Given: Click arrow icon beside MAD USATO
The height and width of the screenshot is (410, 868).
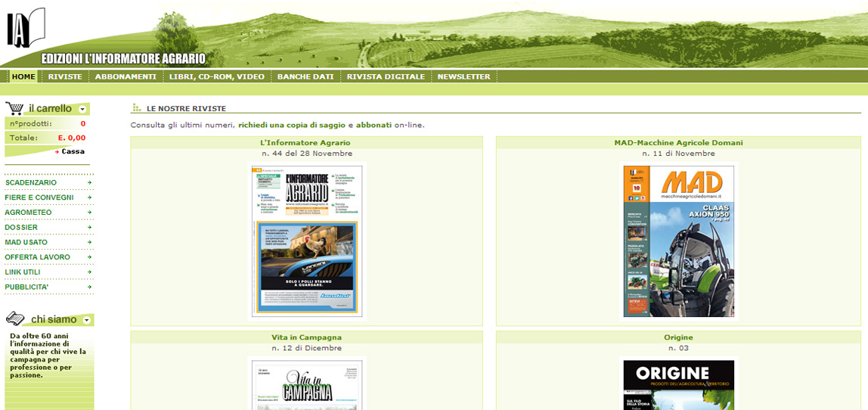Looking at the screenshot, I should [x=89, y=242].
